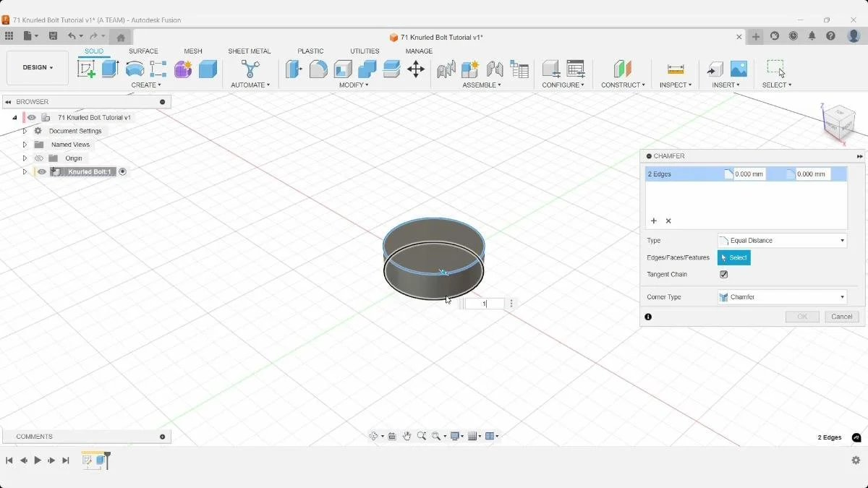868x488 pixels.
Task: Open the DESIGN workspace dropdown
Action: [38, 68]
